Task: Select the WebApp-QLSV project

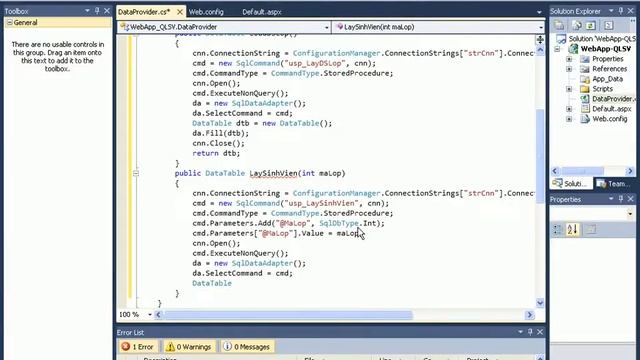Action: click(x=605, y=49)
